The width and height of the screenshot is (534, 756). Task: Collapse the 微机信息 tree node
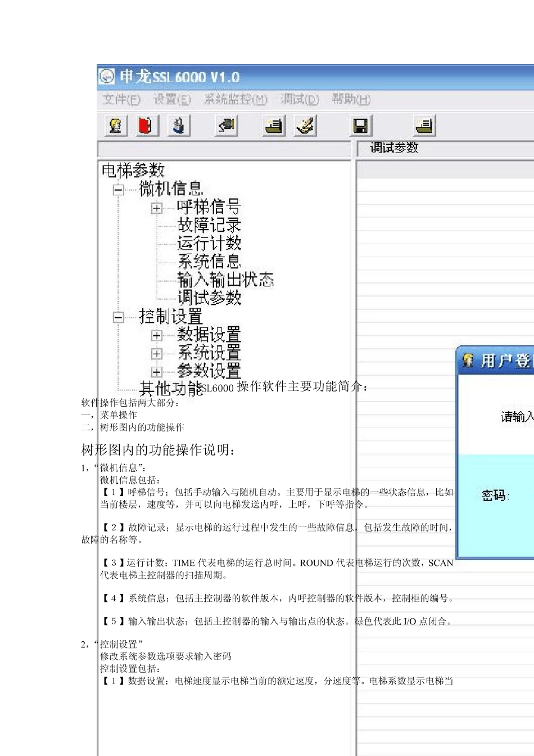click(118, 190)
